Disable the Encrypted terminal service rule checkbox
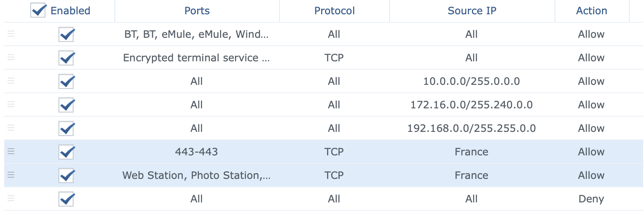This screenshot has height=215, width=644. 66,58
